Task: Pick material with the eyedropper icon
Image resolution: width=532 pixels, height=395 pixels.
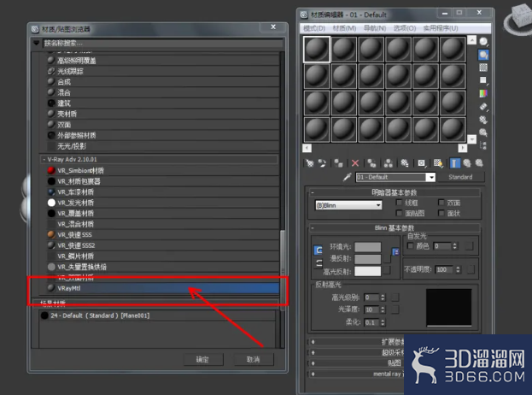Action: (x=347, y=177)
